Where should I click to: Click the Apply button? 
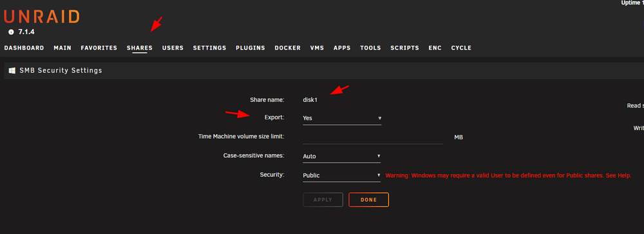pos(323,200)
